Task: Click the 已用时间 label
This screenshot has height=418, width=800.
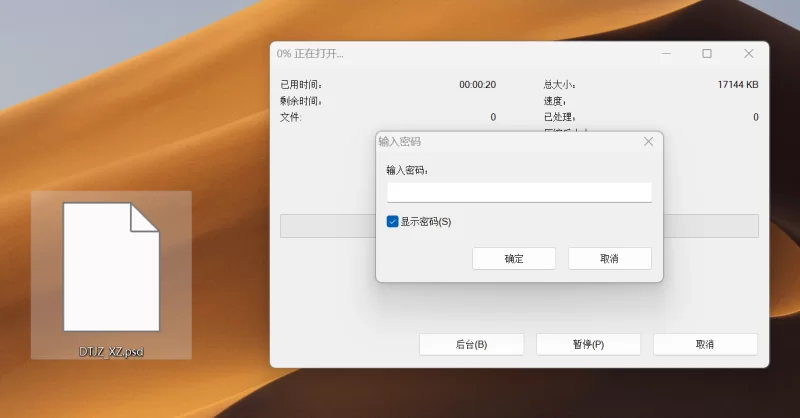Action: 301,85
